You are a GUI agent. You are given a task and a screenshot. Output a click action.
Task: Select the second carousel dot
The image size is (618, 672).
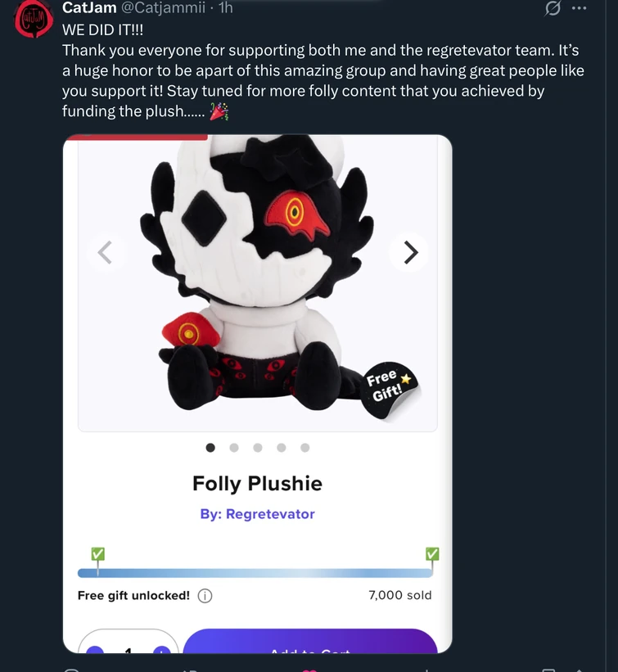(234, 448)
